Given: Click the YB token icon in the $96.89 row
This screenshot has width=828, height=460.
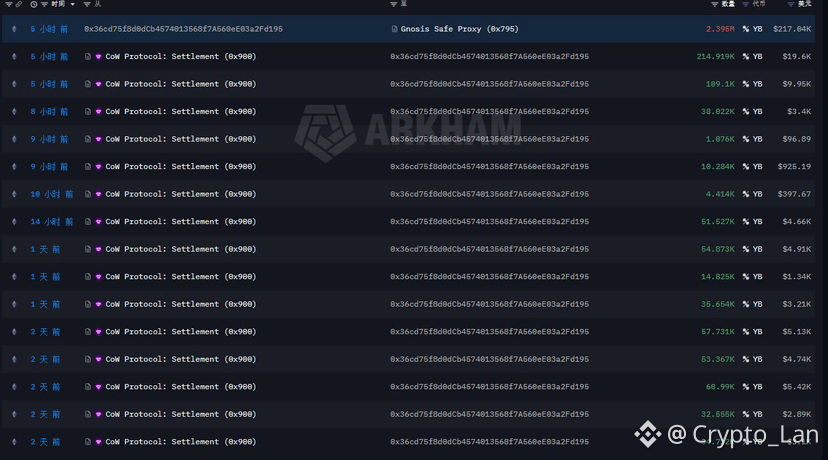Looking at the screenshot, I should [746, 139].
